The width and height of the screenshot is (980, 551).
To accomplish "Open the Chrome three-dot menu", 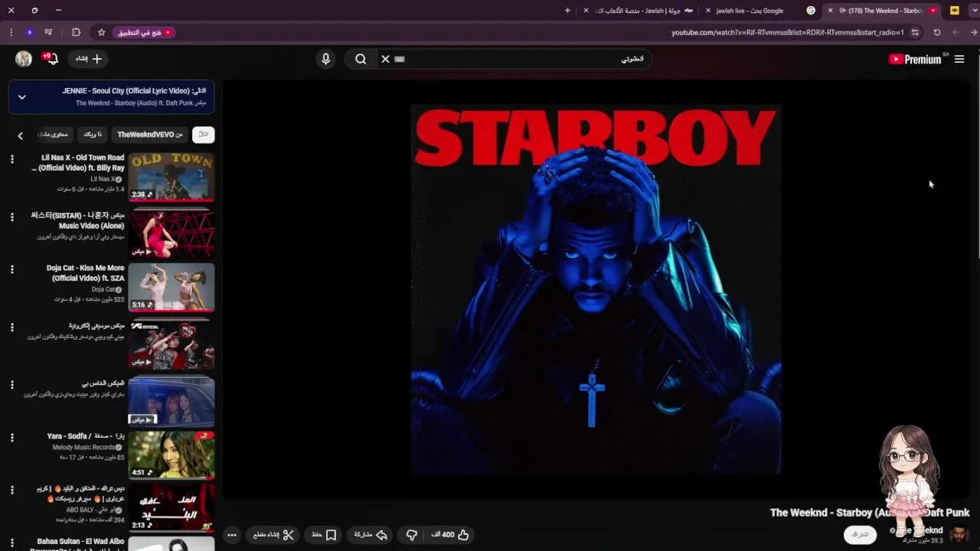I will [x=11, y=32].
